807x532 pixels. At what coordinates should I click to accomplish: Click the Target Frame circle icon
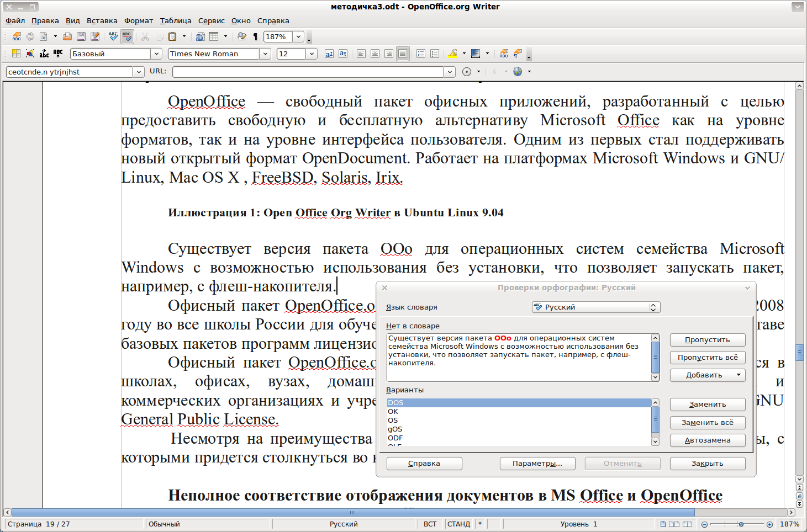pos(467,72)
